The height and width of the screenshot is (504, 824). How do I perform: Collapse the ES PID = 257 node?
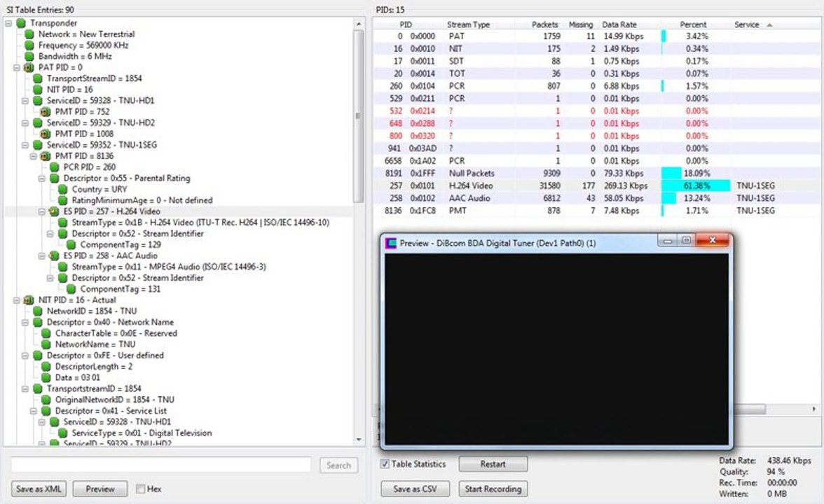(42, 211)
